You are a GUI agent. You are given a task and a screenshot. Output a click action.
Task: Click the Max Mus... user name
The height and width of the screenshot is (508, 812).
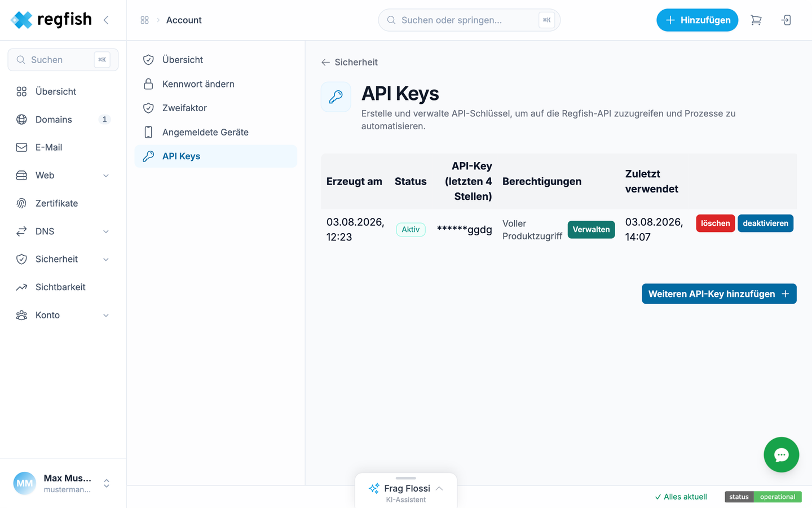click(68, 478)
